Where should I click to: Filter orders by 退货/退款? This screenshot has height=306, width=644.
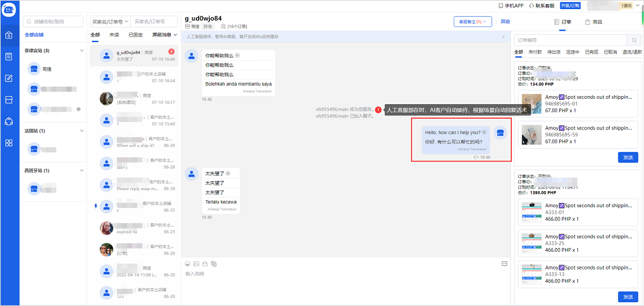632,52
